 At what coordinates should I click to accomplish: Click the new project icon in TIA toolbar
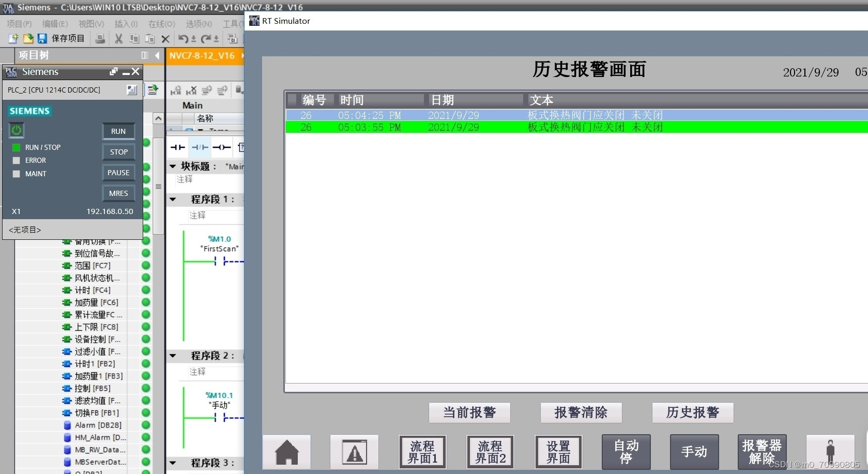coord(13,39)
